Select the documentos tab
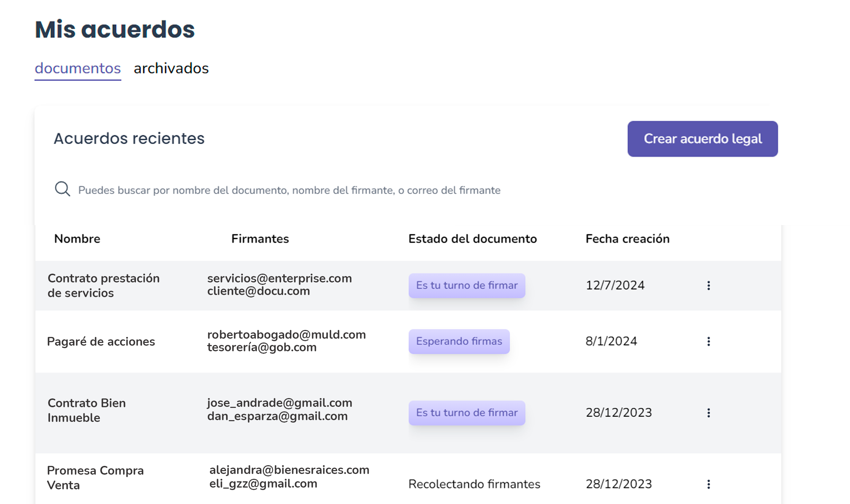The width and height of the screenshot is (850, 504). tap(77, 68)
